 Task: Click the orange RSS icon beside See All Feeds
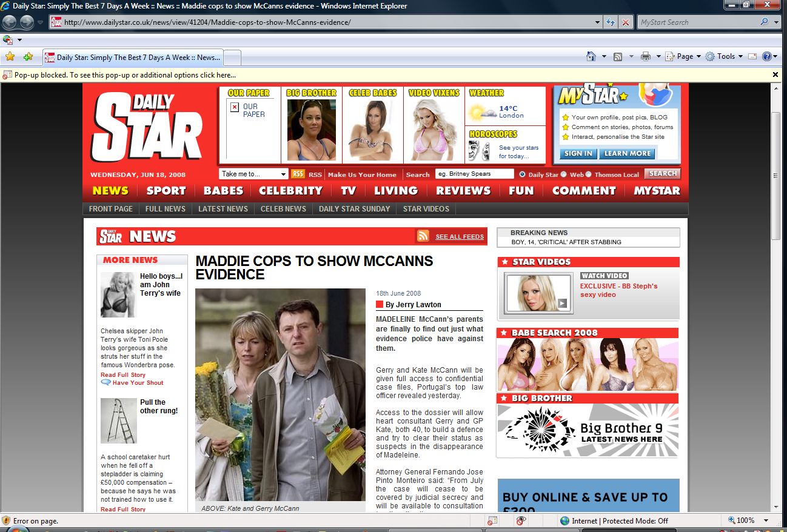(x=423, y=236)
